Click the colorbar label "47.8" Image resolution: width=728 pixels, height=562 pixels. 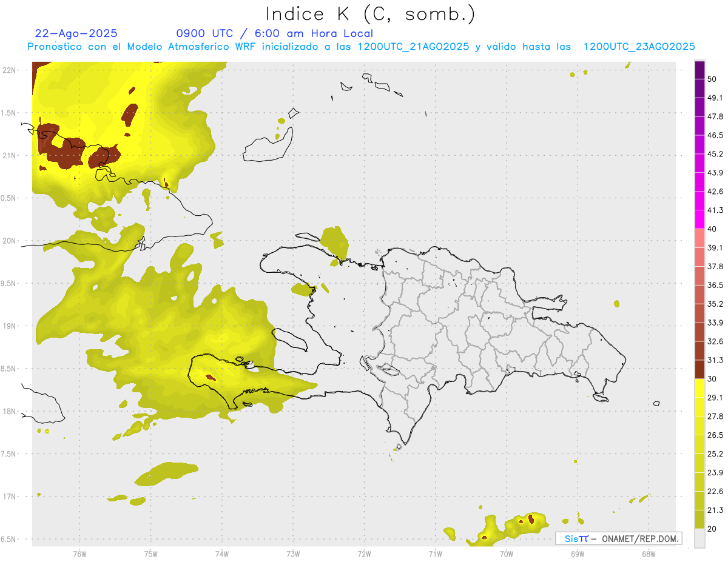[715, 116]
